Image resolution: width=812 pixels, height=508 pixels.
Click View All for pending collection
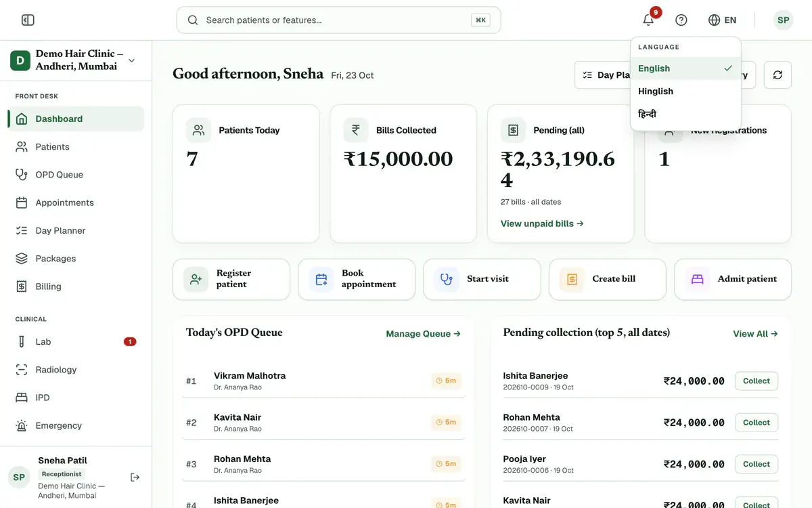tap(755, 334)
